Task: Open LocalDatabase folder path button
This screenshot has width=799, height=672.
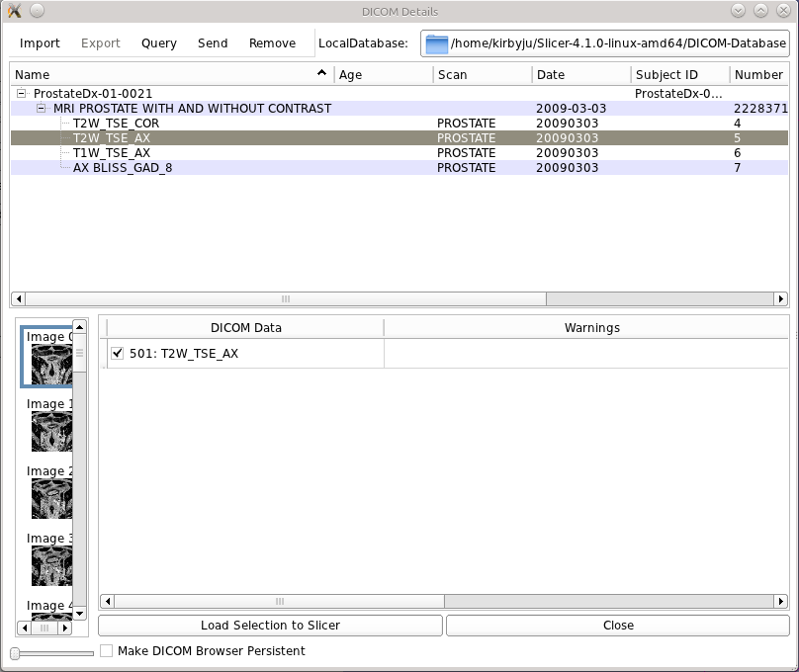Action: pos(605,43)
